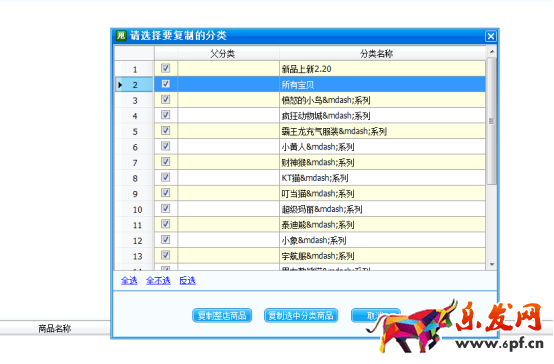Uncheck the checkbox for 新品上新2.20
554x364 pixels.
165,68
